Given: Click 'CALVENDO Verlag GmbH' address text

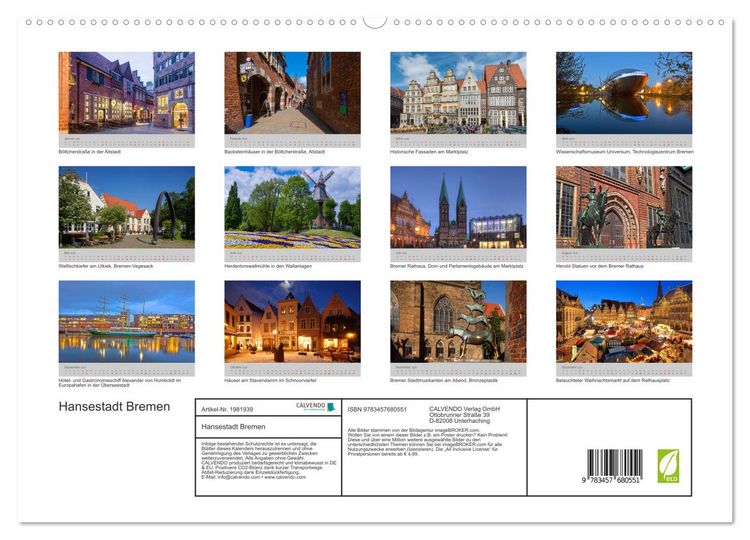Looking at the screenshot, I should tap(464, 415).
